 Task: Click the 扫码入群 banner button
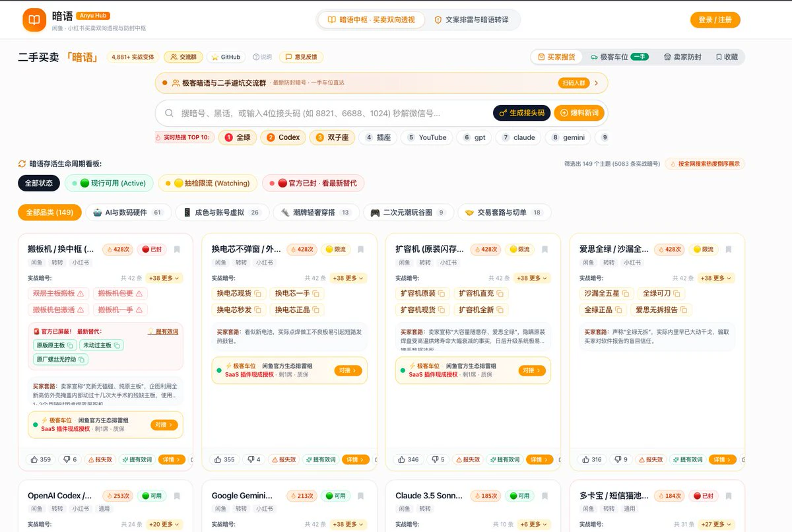tap(573, 83)
